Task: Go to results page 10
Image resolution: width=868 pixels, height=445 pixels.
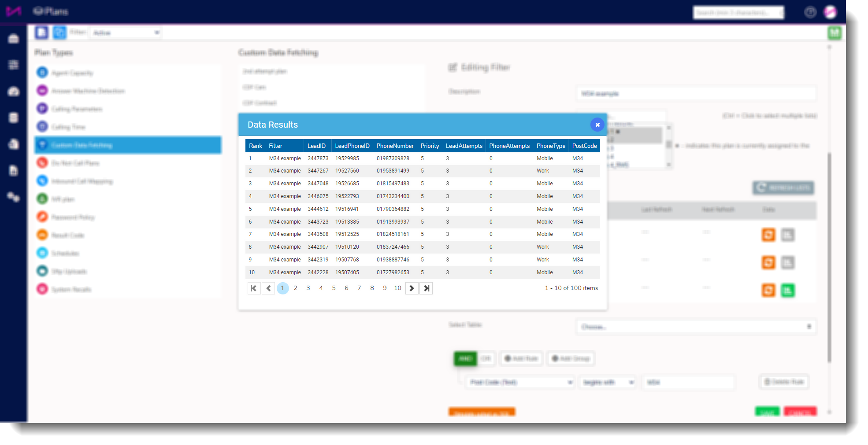Action: click(397, 288)
